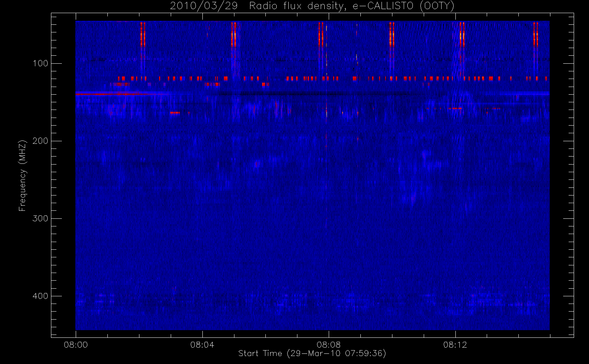Click the 'Start Time (29-Mar-10 07:59:36)' label

[x=312, y=353]
